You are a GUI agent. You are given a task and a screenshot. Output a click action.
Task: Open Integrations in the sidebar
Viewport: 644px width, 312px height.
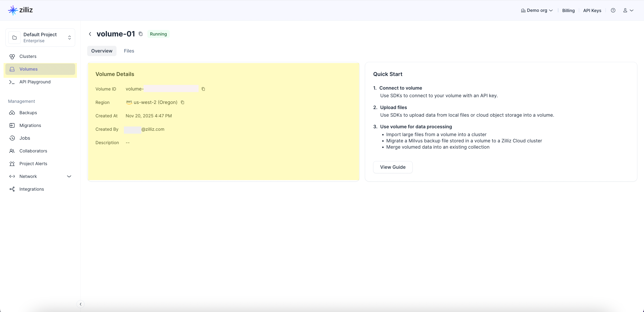tap(32, 189)
